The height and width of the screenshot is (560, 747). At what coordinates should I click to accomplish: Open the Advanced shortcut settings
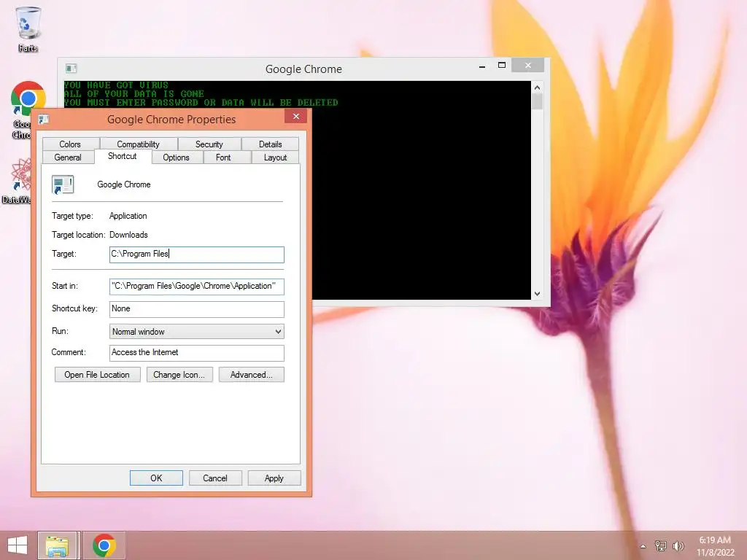tap(252, 375)
